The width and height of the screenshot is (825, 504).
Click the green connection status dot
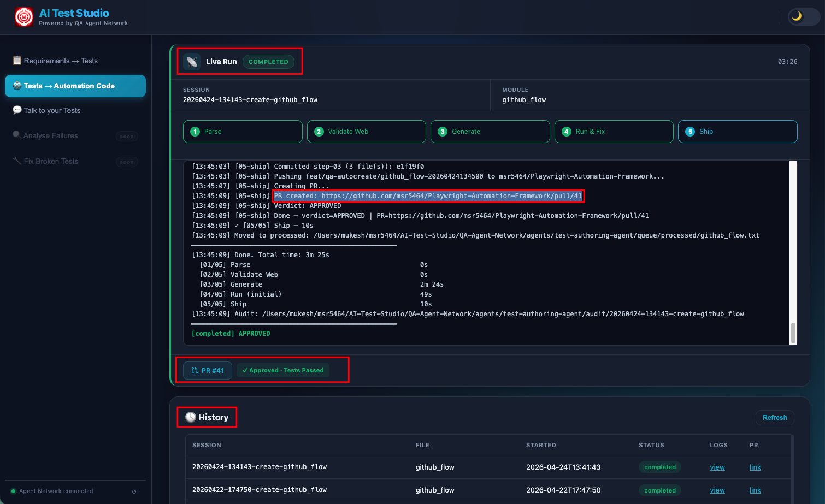click(14, 491)
